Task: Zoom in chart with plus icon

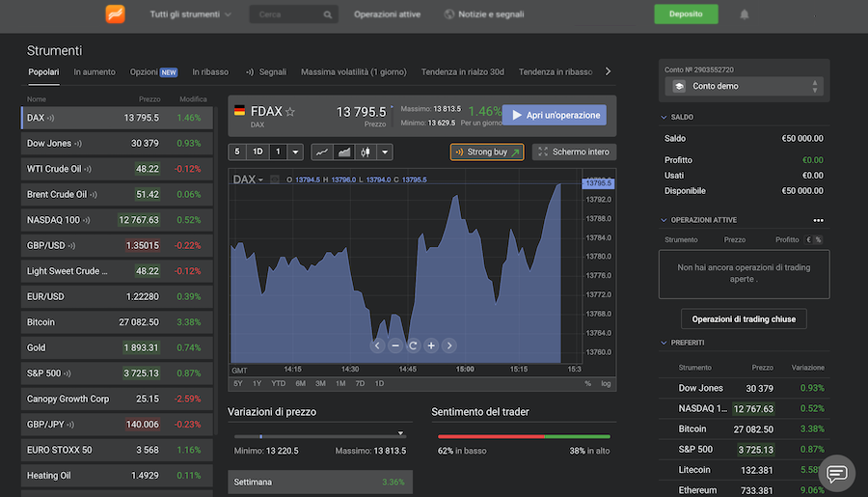Action: tap(431, 345)
